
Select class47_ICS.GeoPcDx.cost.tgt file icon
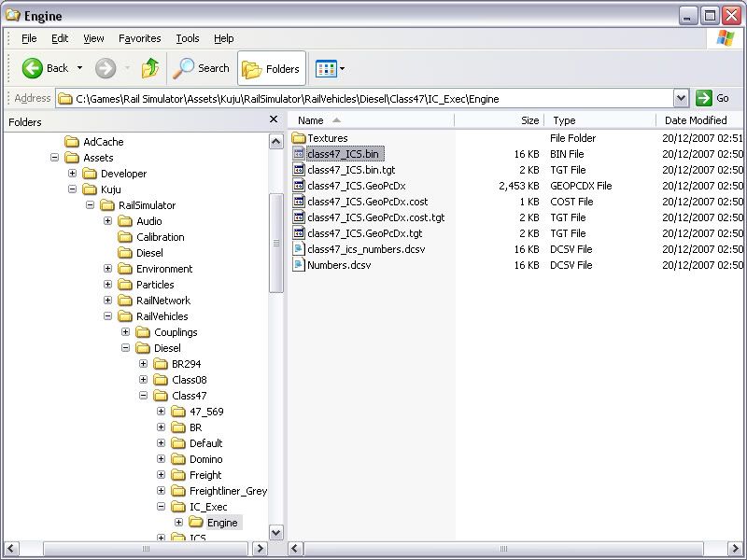(299, 217)
